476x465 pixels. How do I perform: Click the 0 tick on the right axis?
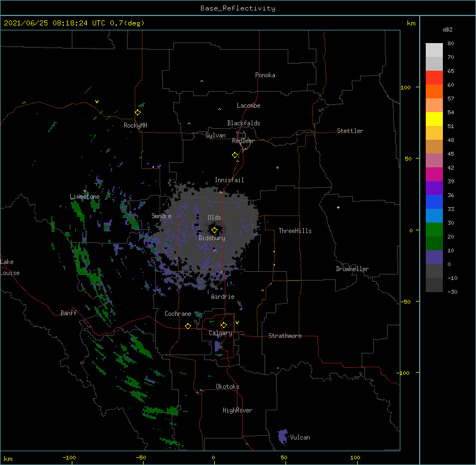point(411,230)
